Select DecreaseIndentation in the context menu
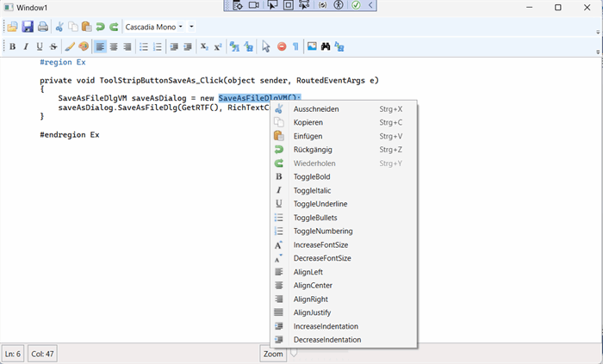The width and height of the screenshot is (603, 364). (344, 340)
